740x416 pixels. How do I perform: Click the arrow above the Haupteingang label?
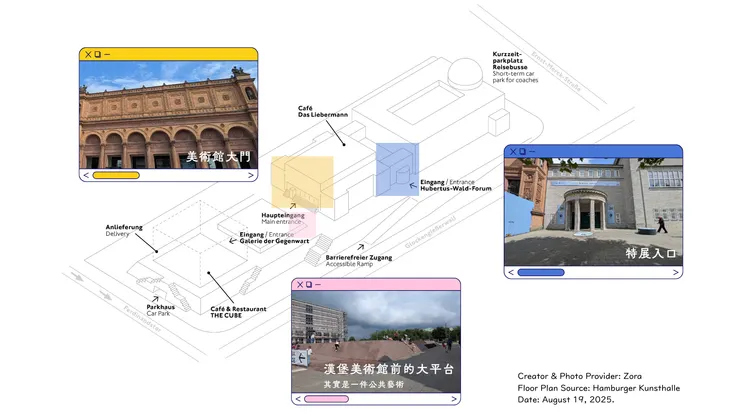[293, 206]
